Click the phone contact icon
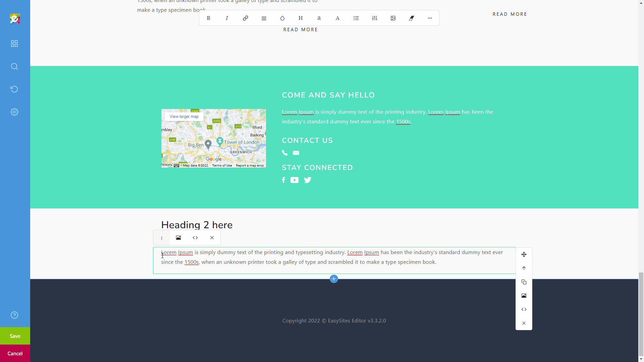This screenshot has width=644, height=362. tap(285, 153)
